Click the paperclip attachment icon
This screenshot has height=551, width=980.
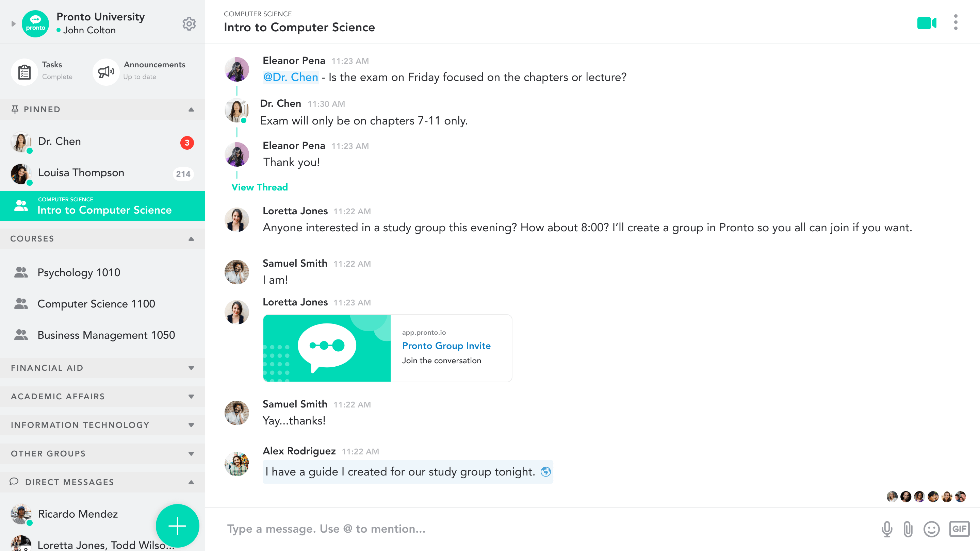908,529
